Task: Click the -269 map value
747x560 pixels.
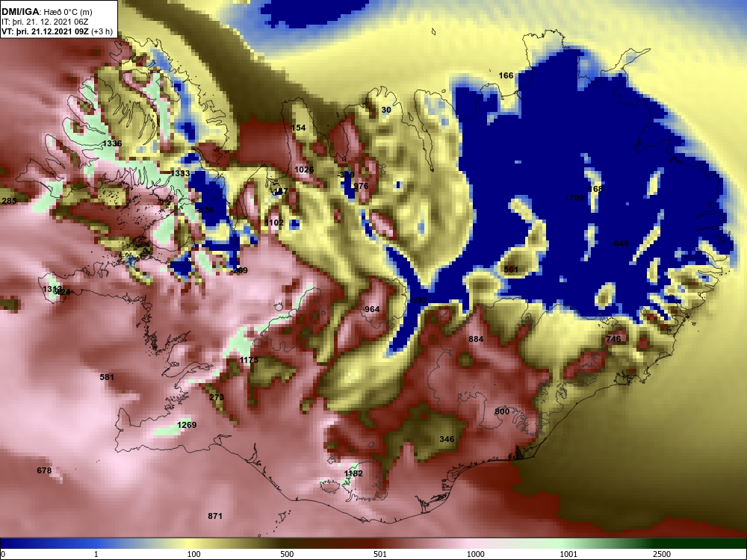Action: (x=239, y=270)
